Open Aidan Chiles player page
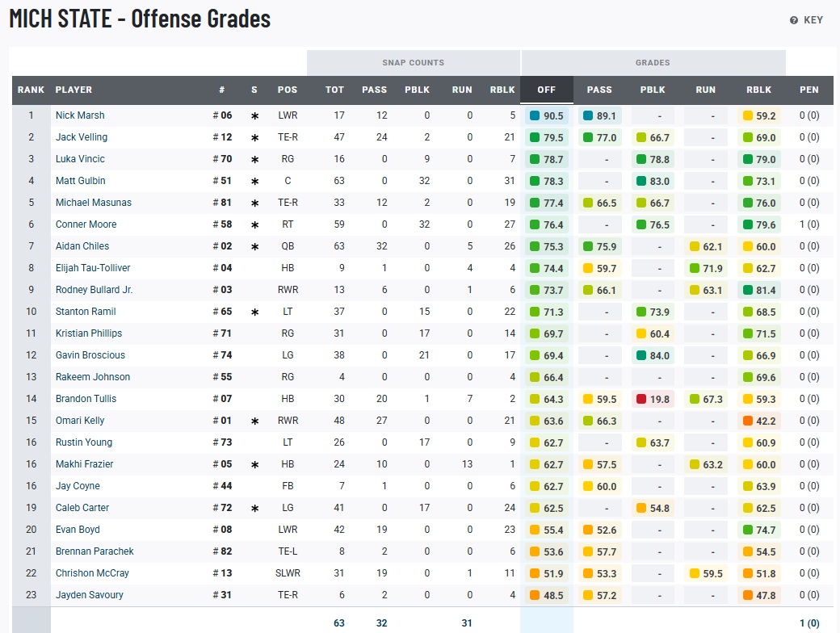 pos(82,246)
